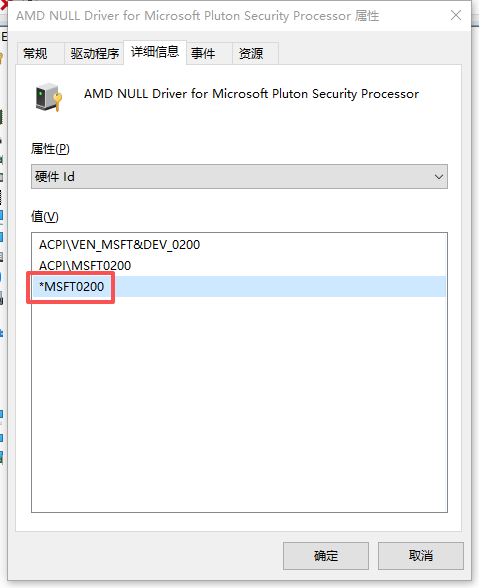Viewport: 479px width, 588px height.
Task: Open the 硬件 Id property dropdown
Action: 239,177
